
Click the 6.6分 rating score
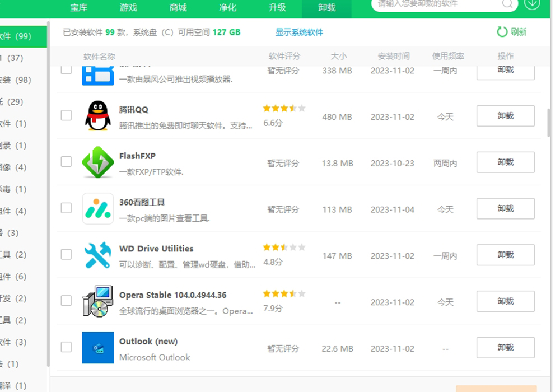pos(273,123)
